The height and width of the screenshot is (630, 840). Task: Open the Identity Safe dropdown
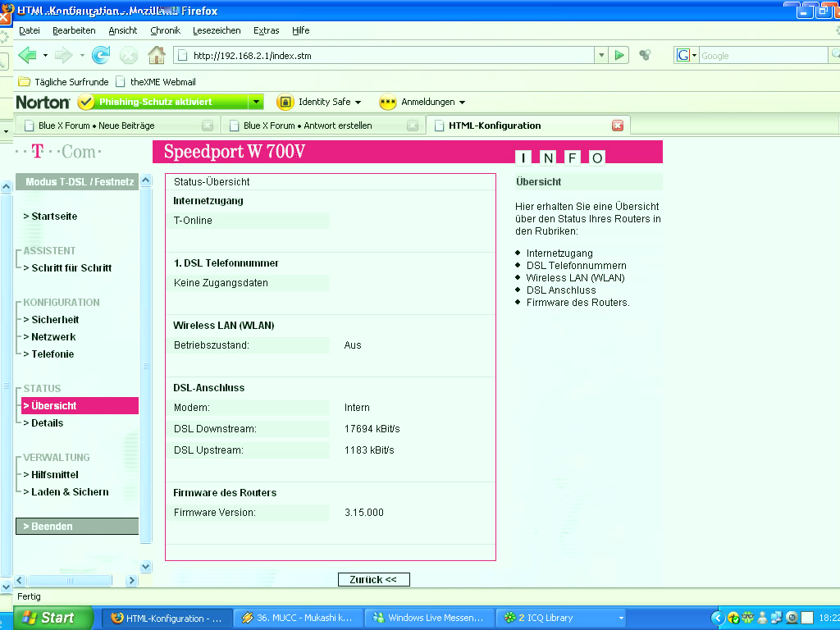click(319, 102)
